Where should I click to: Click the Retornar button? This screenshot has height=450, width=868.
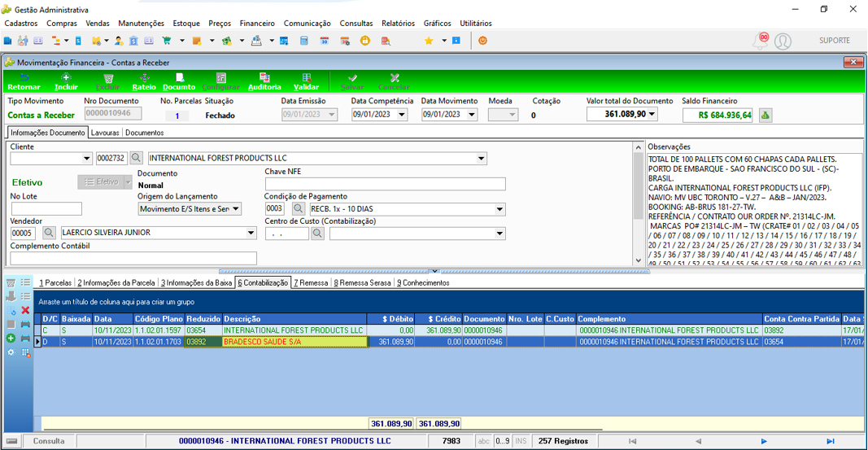coord(24,82)
